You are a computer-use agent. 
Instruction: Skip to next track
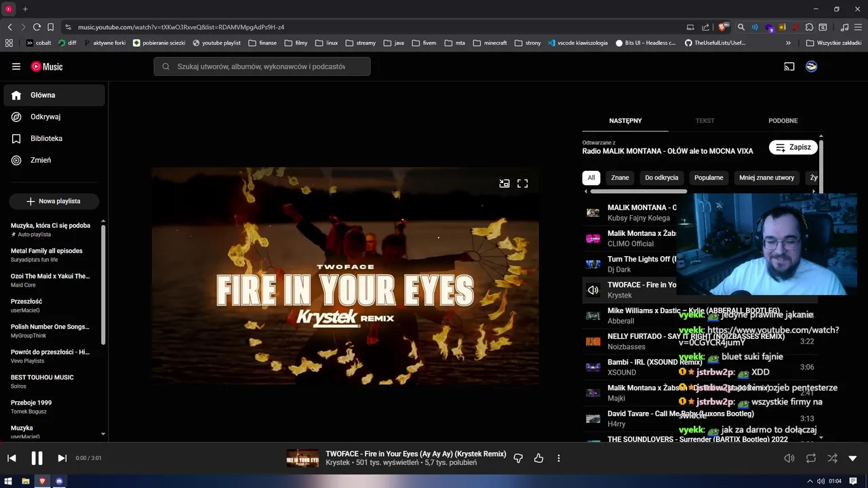coord(62,458)
